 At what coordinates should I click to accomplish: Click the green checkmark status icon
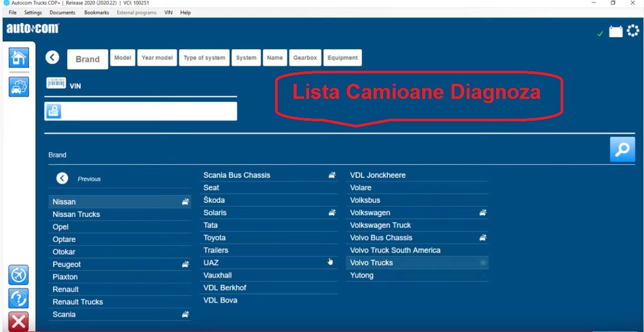click(600, 34)
